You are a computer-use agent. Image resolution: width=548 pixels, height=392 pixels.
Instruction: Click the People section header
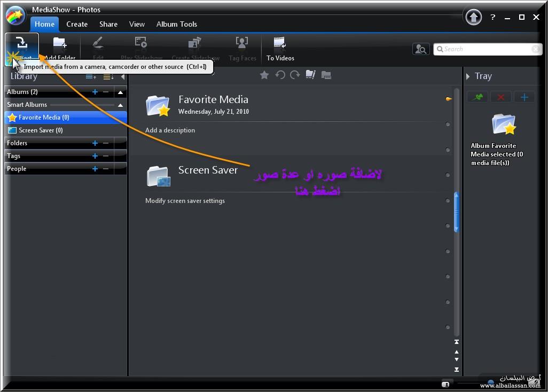pyautogui.click(x=66, y=169)
